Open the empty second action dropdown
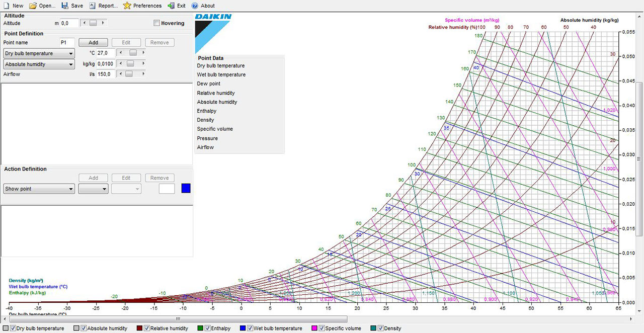 coord(93,189)
